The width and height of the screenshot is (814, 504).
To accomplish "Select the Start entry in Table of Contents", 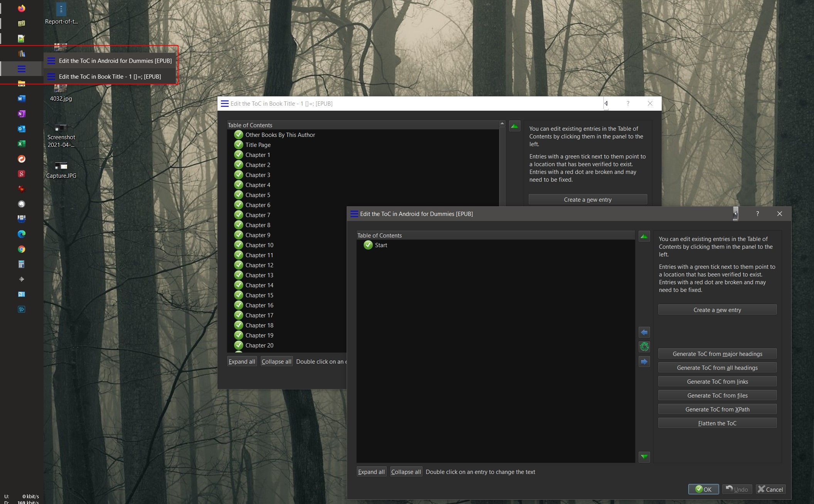I will click(381, 245).
